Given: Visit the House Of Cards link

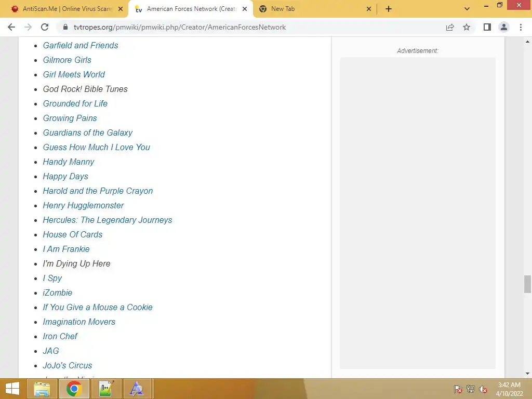Looking at the screenshot, I should point(72,235).
